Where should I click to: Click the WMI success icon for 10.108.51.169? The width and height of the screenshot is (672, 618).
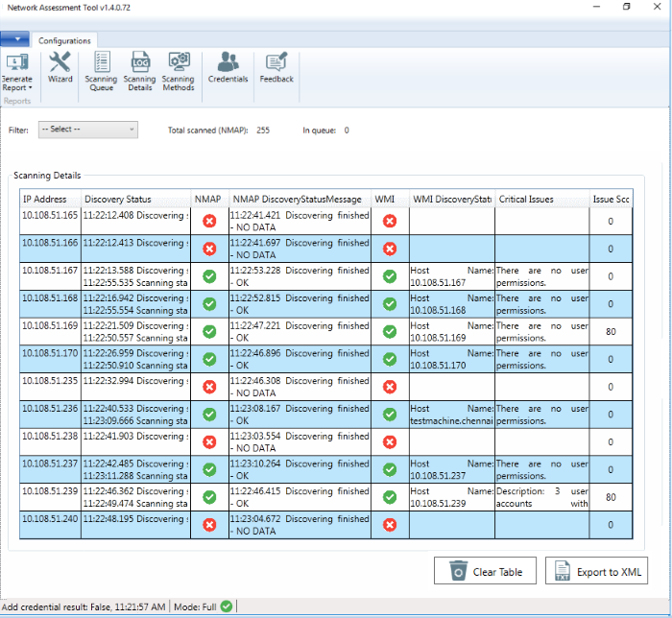click(389, 331)
